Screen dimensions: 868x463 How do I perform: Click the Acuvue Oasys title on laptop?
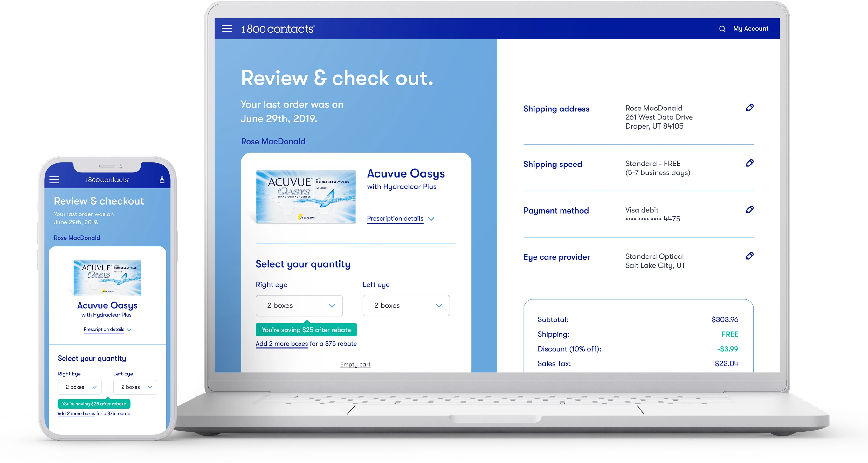[406, 173]
